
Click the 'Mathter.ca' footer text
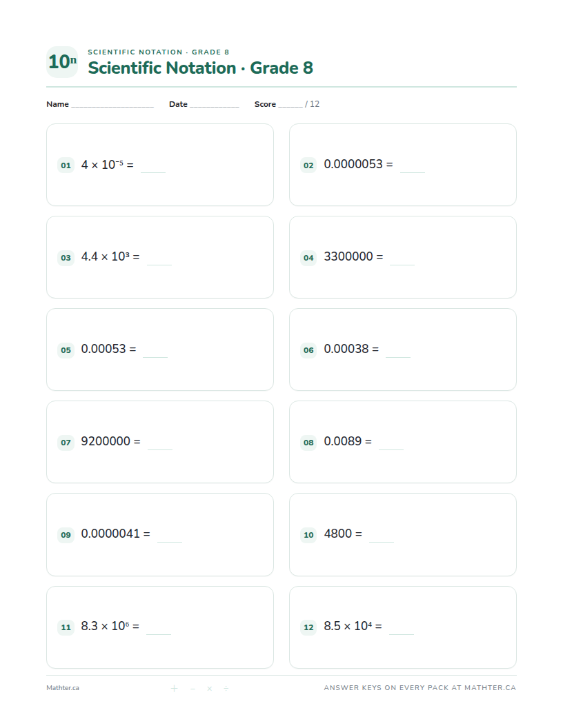tap(63, 687)
